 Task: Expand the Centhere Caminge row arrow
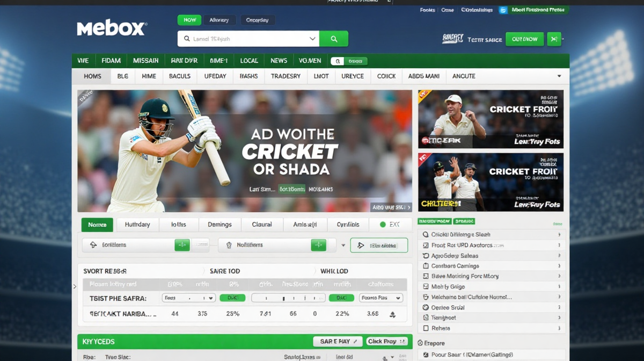click(559, 266)
